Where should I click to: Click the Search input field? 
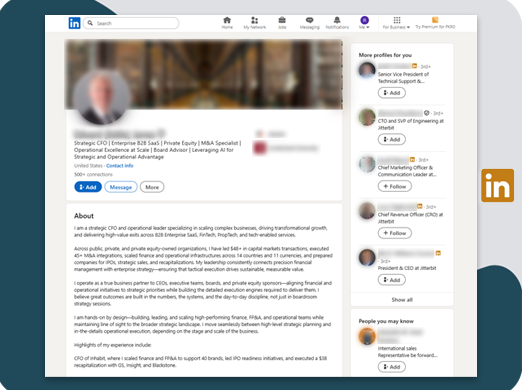pos(131,23)
